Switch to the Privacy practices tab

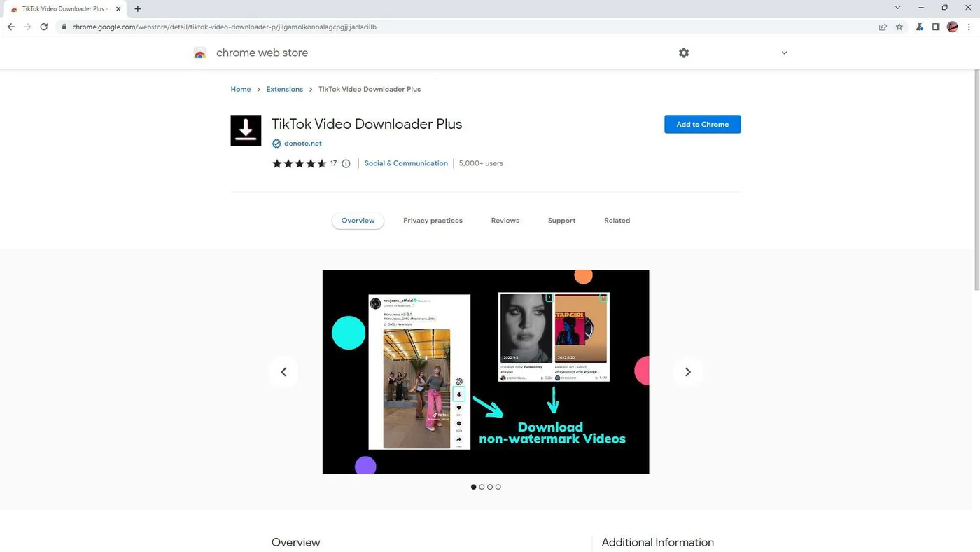[433, 221]
